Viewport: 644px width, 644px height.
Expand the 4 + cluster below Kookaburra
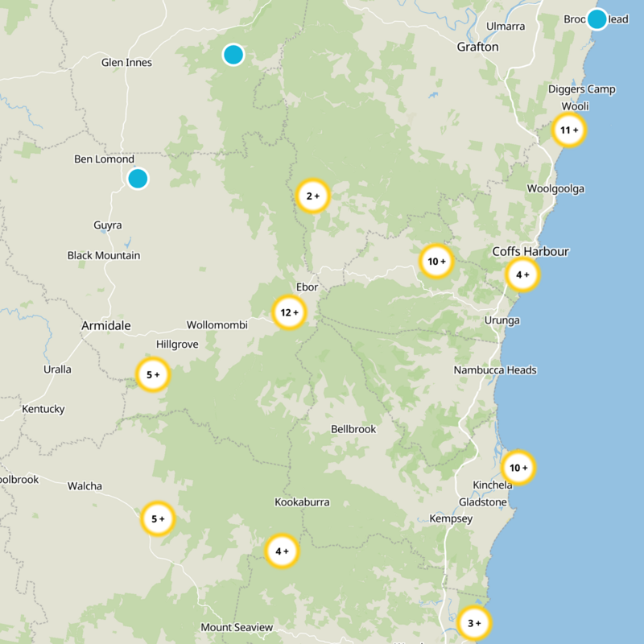[282, 551]
